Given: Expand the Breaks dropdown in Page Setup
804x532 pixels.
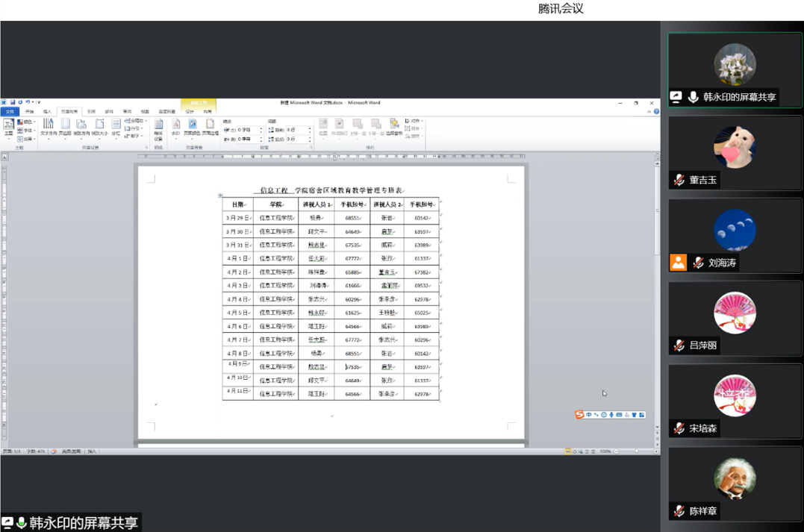Looking at the screenshot, I should click(134, 121).
